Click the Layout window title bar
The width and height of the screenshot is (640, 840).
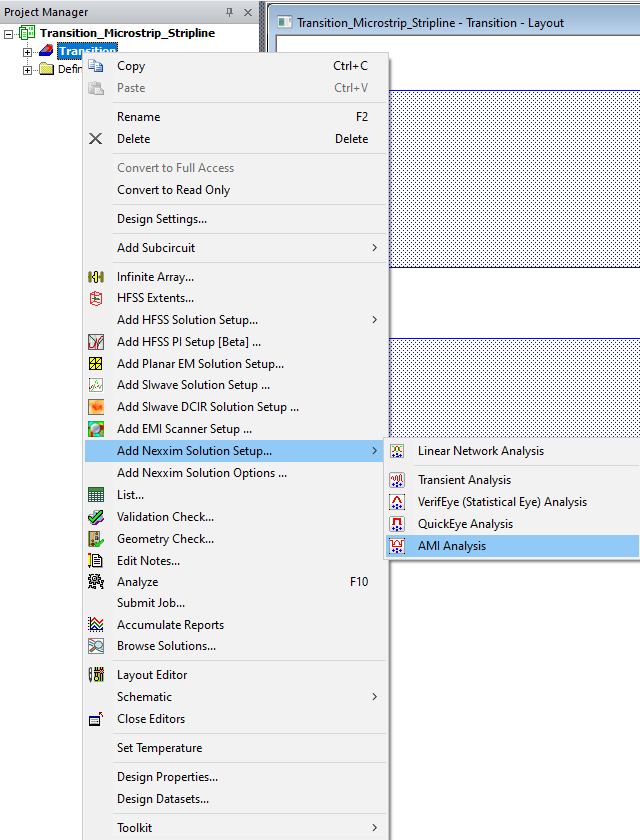click(455, 22)
